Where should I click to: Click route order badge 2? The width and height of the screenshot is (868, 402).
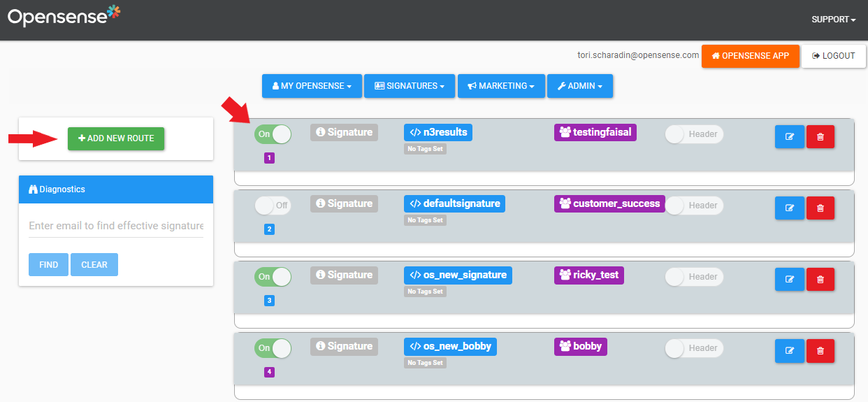coord(270,229)
